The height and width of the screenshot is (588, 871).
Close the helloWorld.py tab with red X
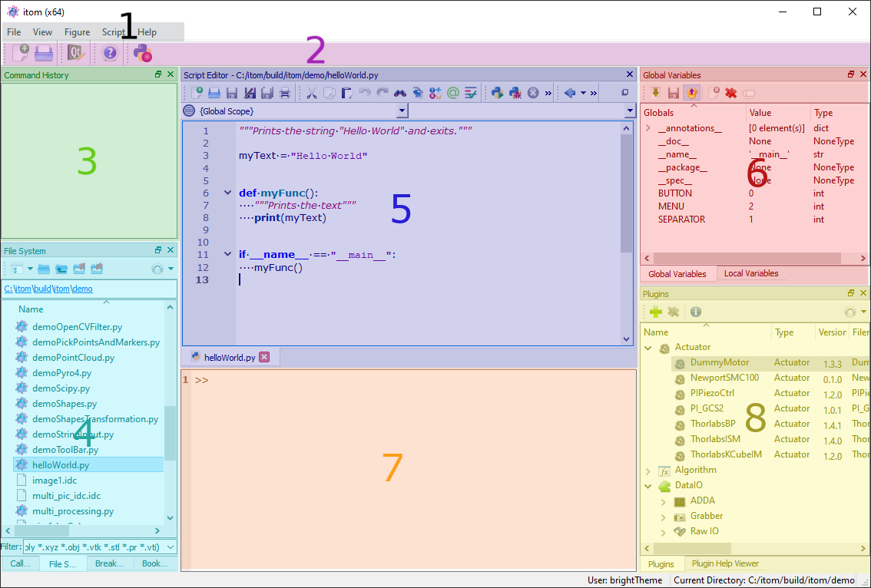(264, 357)
